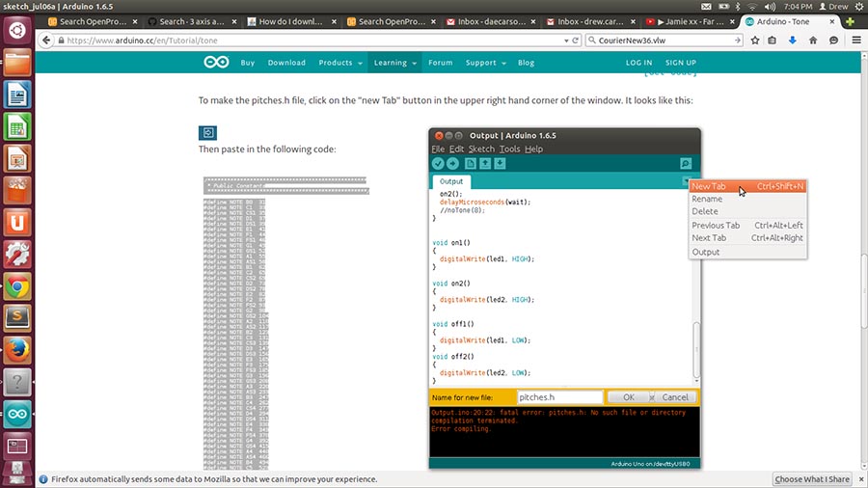Open the Arduino tab menu dropdown arrow
Screen dimensions: 868x488
click(686, 181)
